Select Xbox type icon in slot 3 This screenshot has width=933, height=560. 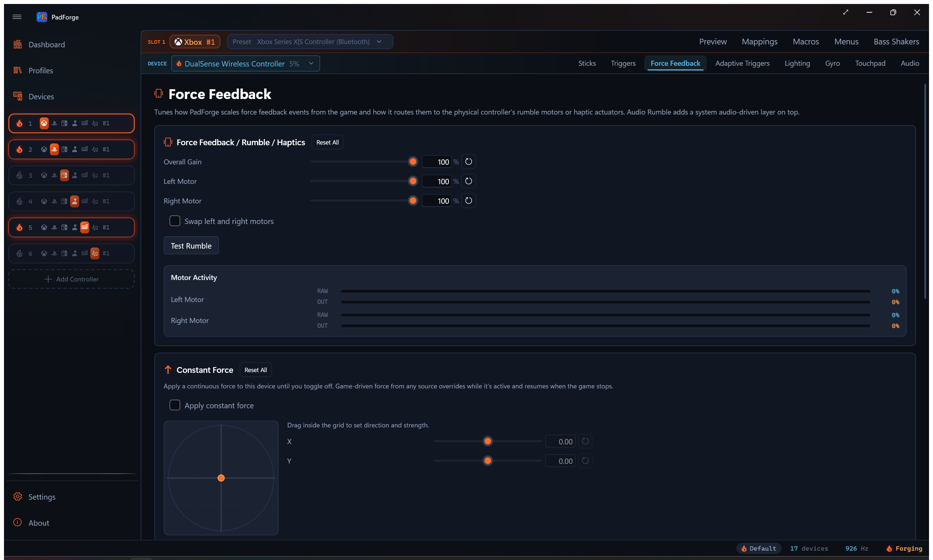[44, 176]
